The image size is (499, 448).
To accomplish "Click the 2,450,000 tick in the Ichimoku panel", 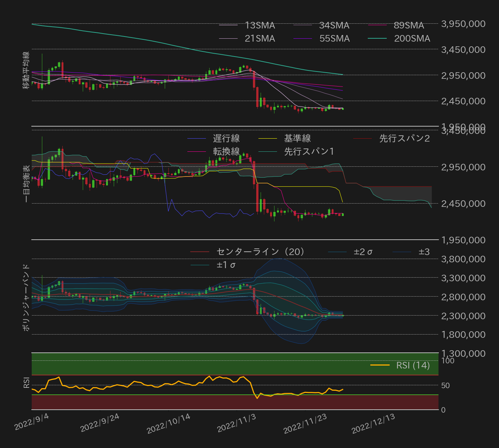I will [463, 204].
